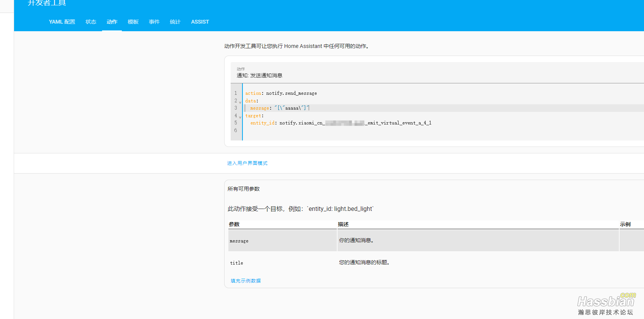This screenshot has width=644, height=319.
Task: Click the 示例 column header
Action: (x=625, y=224)
